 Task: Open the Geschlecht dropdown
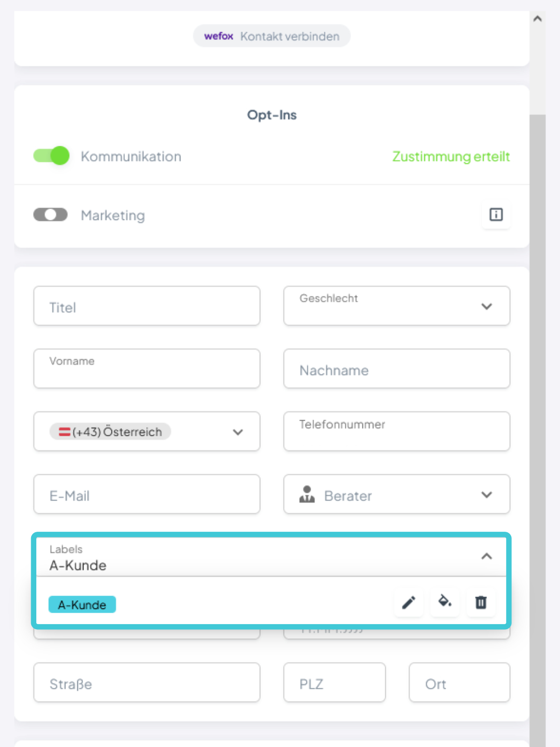click(x=397, y=306)
